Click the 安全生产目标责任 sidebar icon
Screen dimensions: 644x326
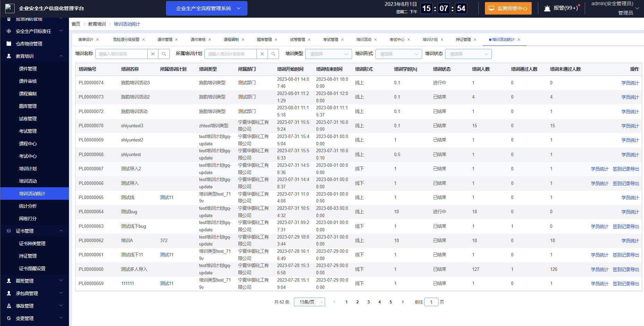pyautogui.click(x=9, y=31)
